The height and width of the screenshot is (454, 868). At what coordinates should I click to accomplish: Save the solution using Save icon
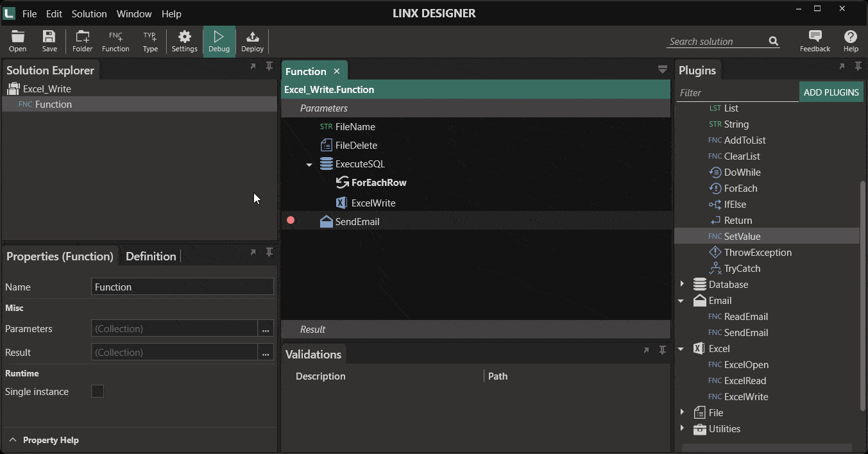pos(49,41)
